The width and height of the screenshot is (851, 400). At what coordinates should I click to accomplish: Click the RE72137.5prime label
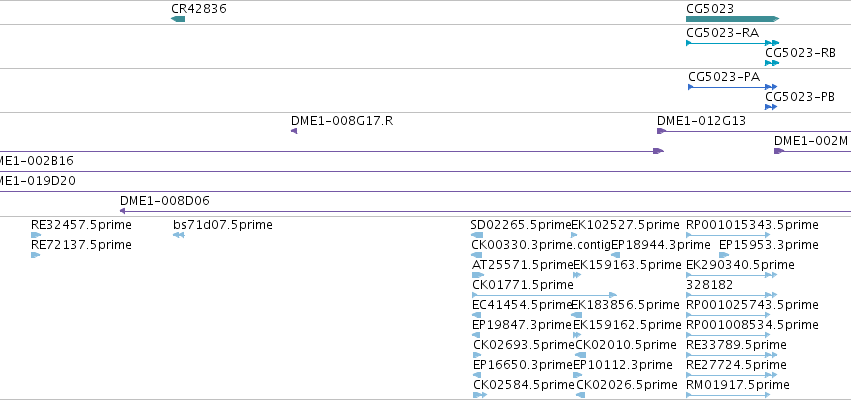pyautogui.click(x=81, y=245)
